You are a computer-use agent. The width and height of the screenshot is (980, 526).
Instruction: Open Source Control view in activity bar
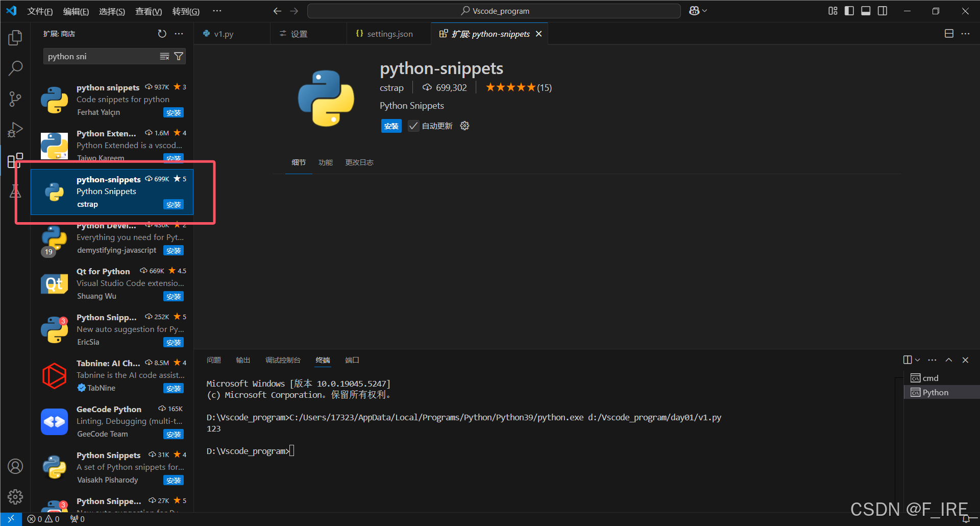click(x=15, y=99)
